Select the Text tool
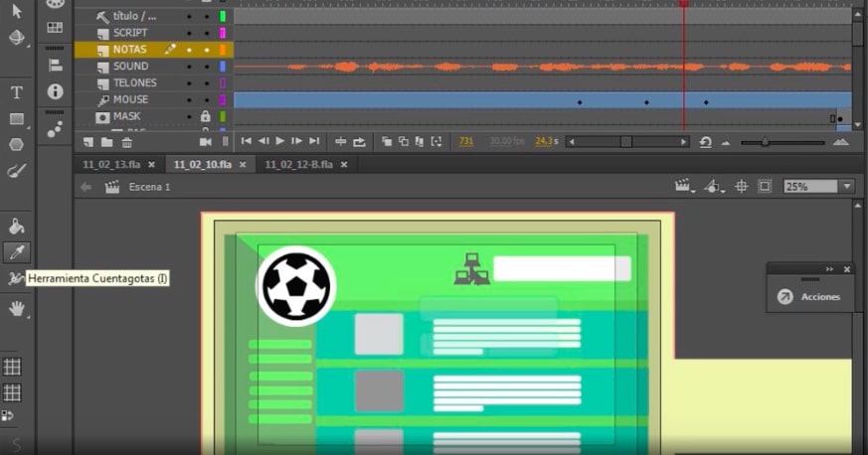 click(17, 91)
